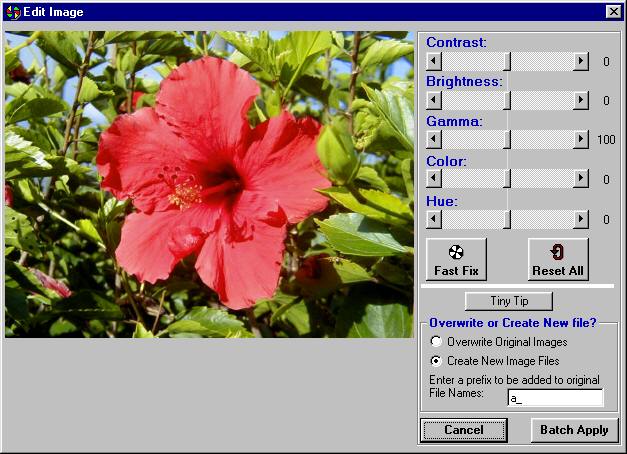This screenshot has height=454, width=627.
Task: Boost Color using its right arrow
Action: [x=581, y=178]
